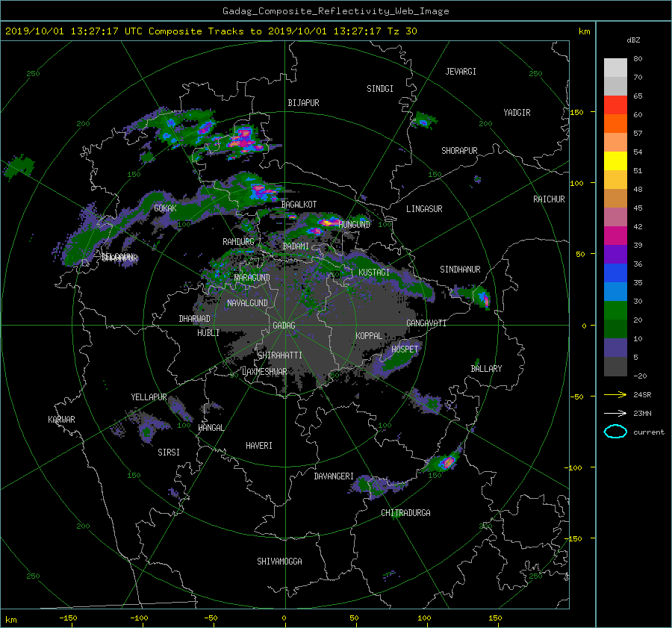Click the RAMDURG city label
672x628 pixels.
pos(238,242)
